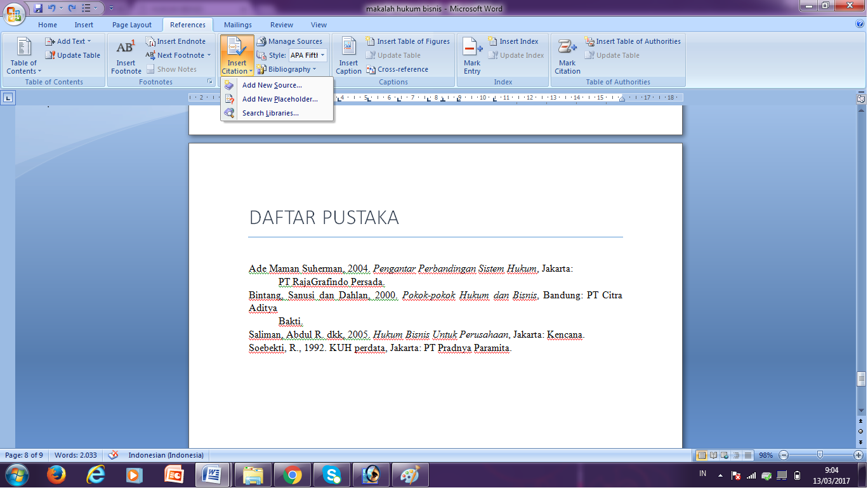The width and height of the screenshot is (868, 490).
Task: Open Paint from taskbar
Action: pos(411,475)
